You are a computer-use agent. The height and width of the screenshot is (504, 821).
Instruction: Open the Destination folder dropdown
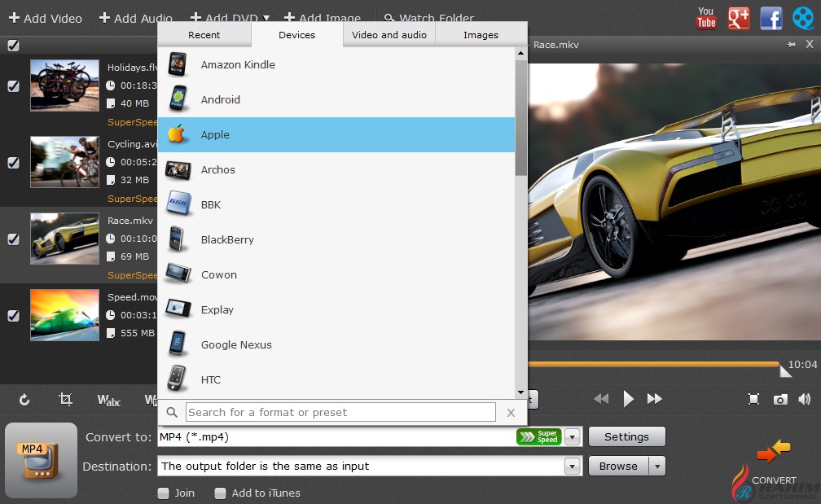pos(573,467)
